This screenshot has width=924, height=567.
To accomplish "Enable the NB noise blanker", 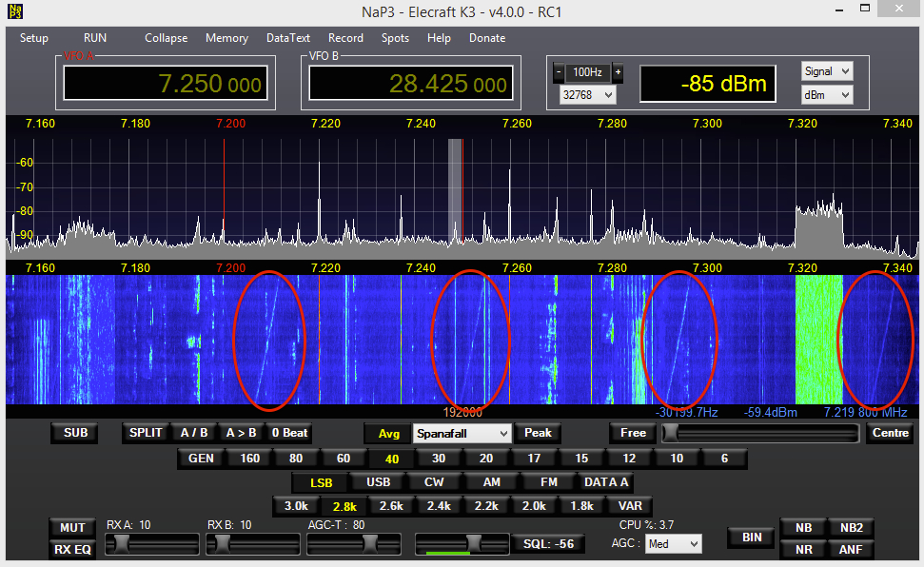I will pyautogui.click(x=803, y=527).
